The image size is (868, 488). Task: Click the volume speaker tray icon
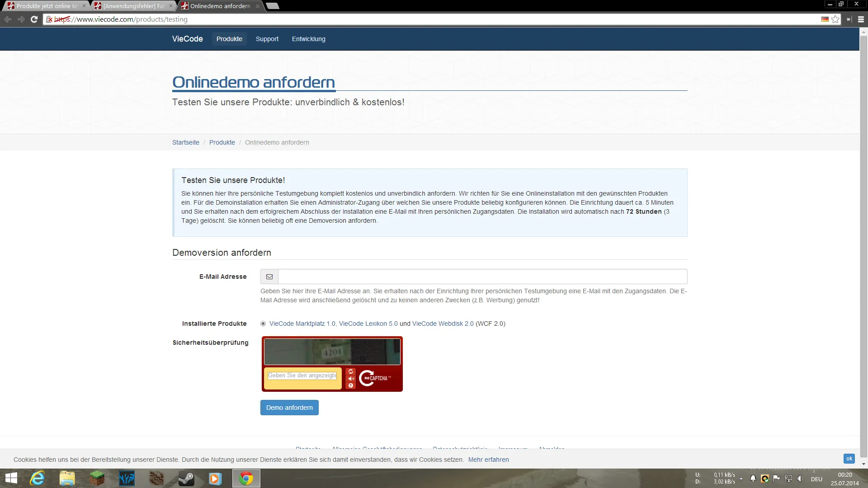point(800,479)
